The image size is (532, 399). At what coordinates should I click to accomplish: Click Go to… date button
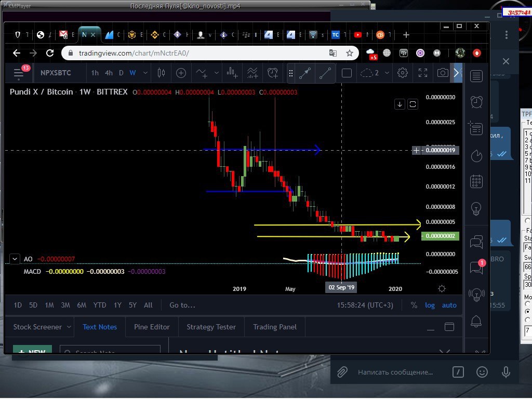click(182, 305)
